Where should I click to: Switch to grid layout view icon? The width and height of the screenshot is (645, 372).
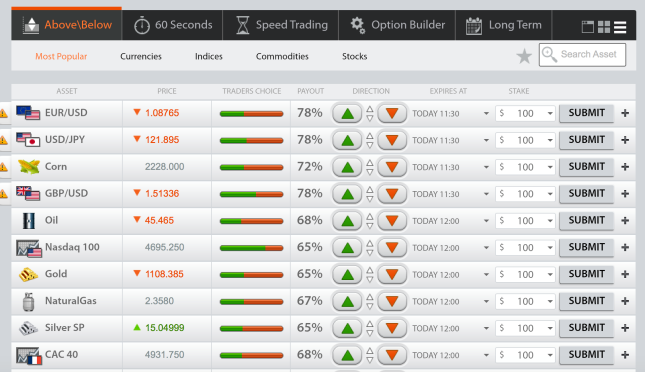[604, 27]
